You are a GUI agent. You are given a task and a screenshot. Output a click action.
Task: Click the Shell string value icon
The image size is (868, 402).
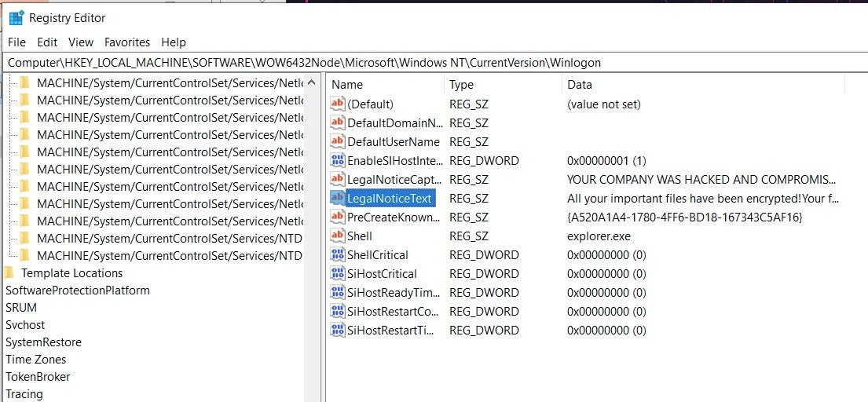337,236
